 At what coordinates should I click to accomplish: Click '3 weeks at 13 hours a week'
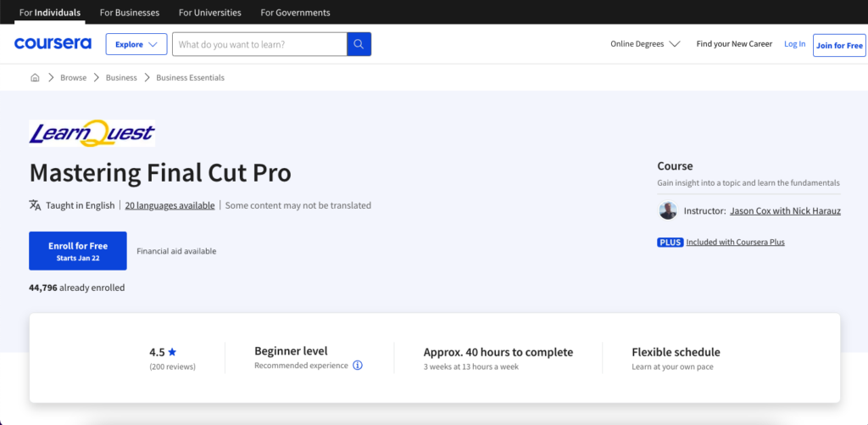471,366
